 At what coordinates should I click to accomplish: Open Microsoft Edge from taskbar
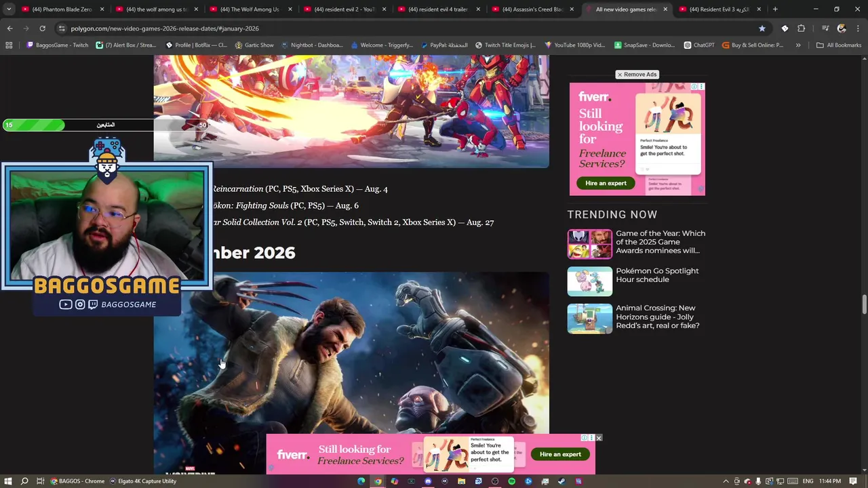pos(361,481)
